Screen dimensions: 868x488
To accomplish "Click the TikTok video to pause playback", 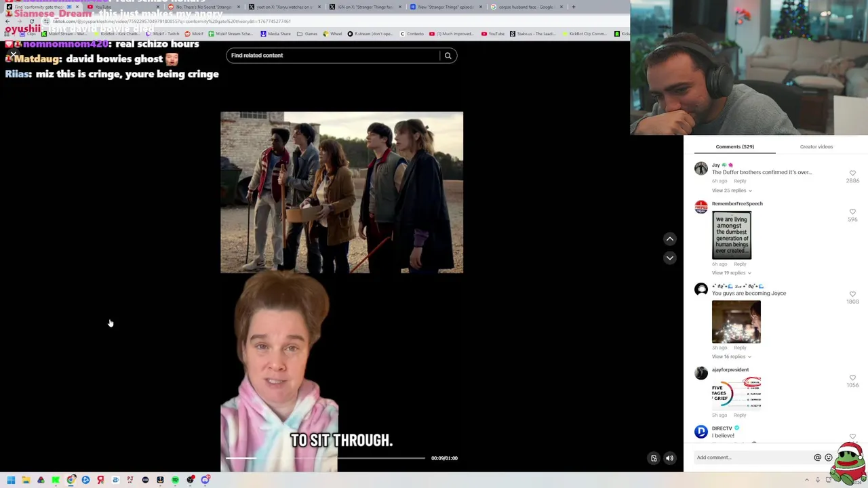I will pyautogui.click(x=342, y=291).
